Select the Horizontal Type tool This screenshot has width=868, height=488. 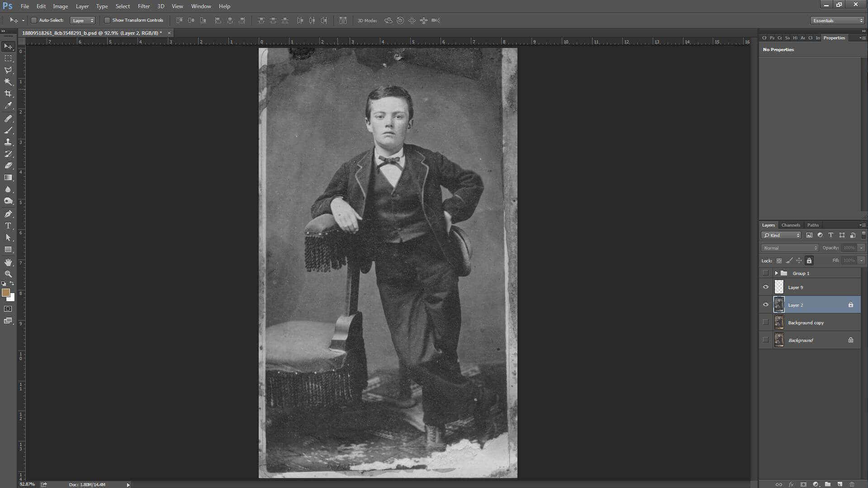pyautogui.click(x=8, y=226)
